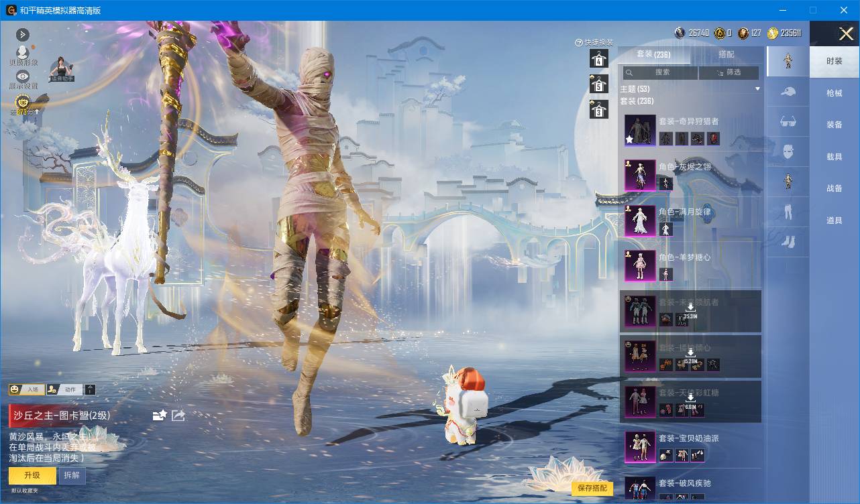Open the 语音助手 voice assistant portrait
860x504 pixels.
[62, 70]
